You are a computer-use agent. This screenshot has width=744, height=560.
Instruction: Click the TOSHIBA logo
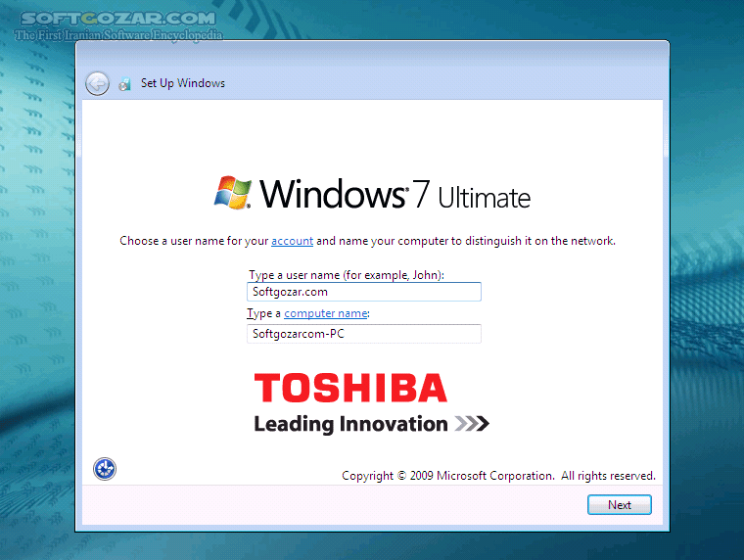(x=350, y=388)
